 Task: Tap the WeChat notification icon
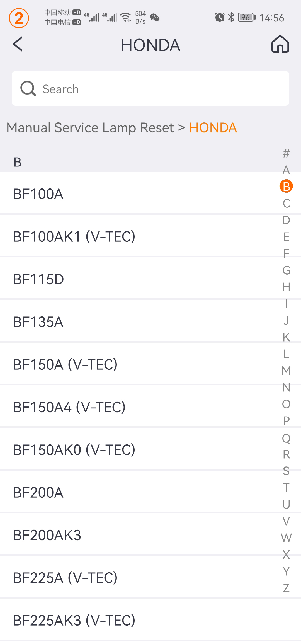[155, 18]
